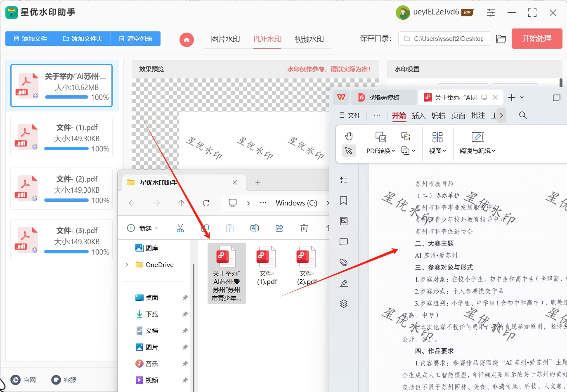
Task: Select 文件-(2).pdf file in Explorer
Action: 307,266
